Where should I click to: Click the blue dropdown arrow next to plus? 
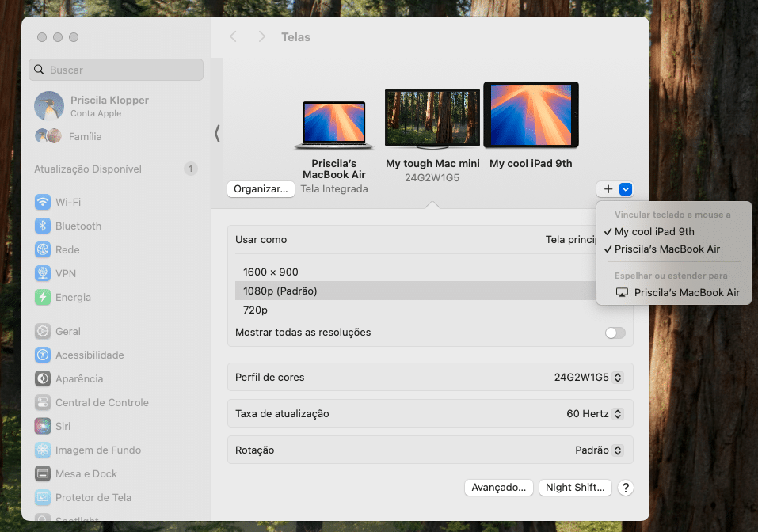(626, 189)
